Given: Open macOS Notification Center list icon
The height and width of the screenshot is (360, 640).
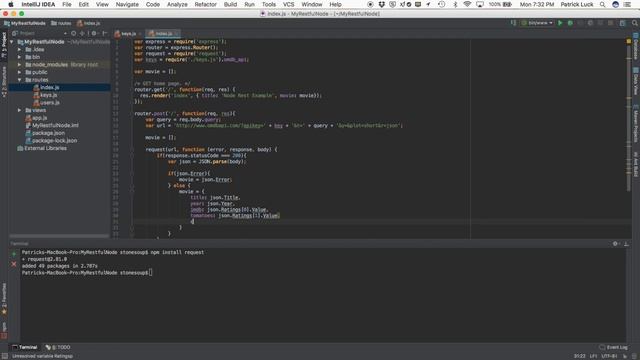Looking at the screenshot, I should tap(628, 4).
